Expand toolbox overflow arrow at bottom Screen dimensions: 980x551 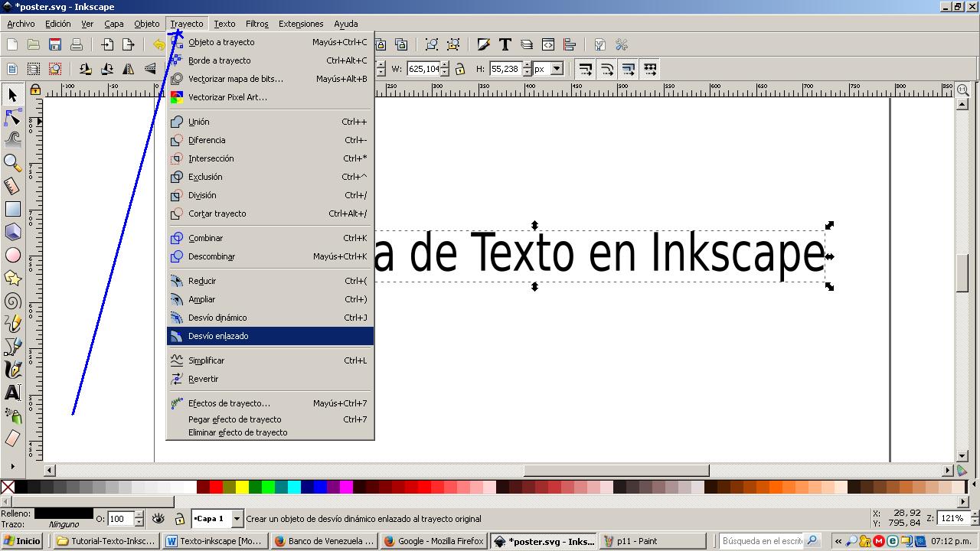[x=12, y=466]
